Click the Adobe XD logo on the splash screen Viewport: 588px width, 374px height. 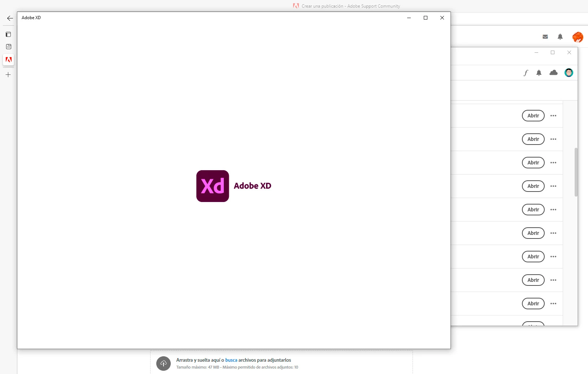click(213, 186)
